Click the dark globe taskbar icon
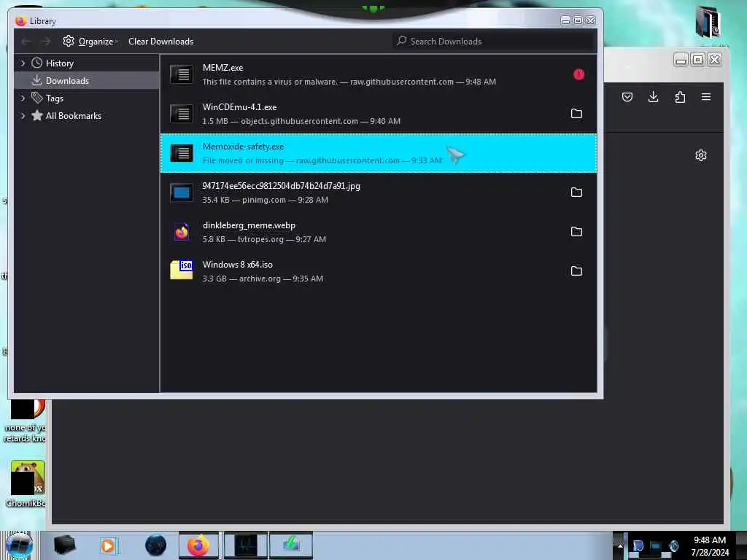 pyautogui.click(x=156, y=545)
